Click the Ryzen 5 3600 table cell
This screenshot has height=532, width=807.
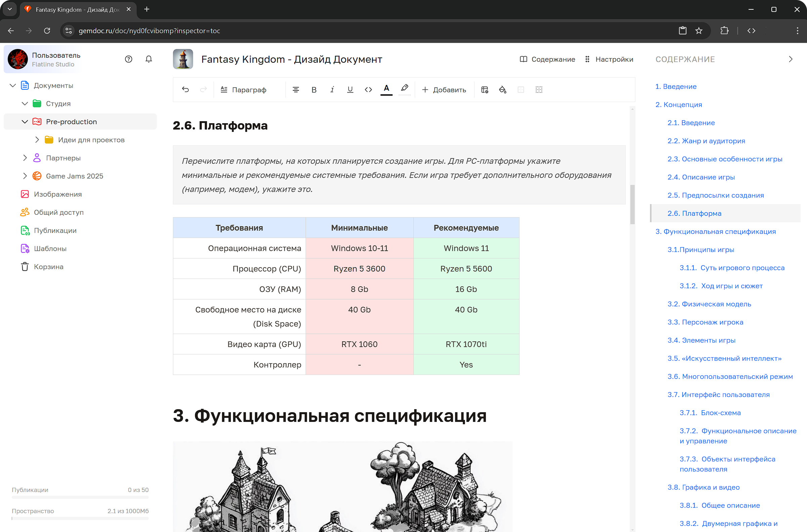click(x=360, y=269)
